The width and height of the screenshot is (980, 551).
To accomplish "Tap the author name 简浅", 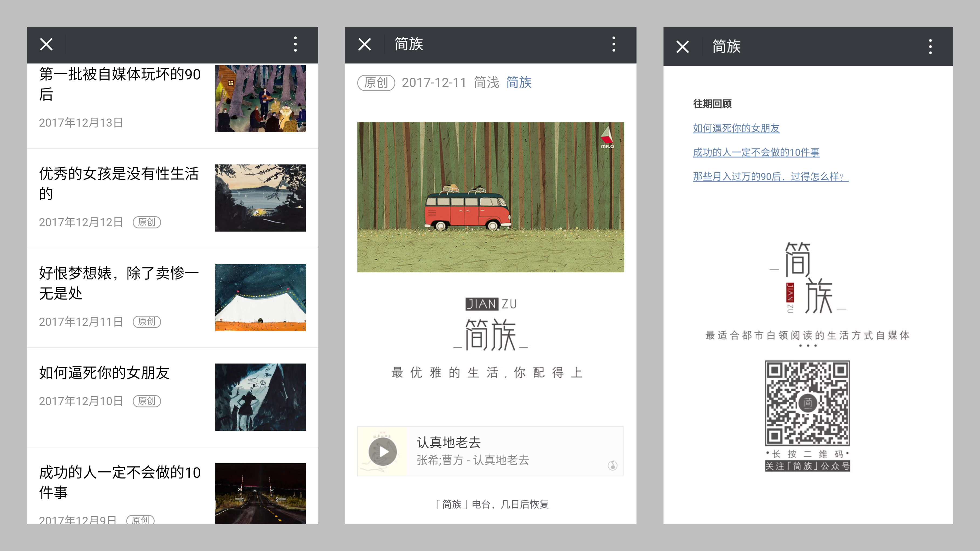I will point(486,82).
